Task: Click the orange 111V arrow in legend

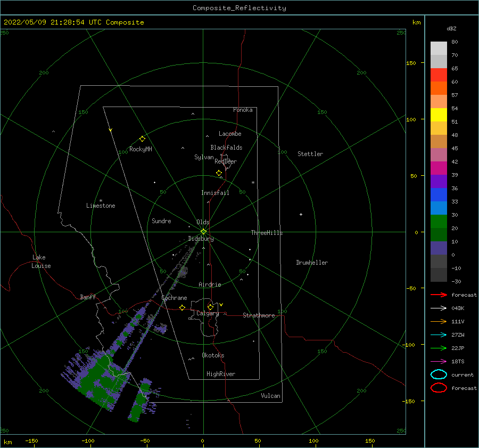Action: (x=439, y=321)
